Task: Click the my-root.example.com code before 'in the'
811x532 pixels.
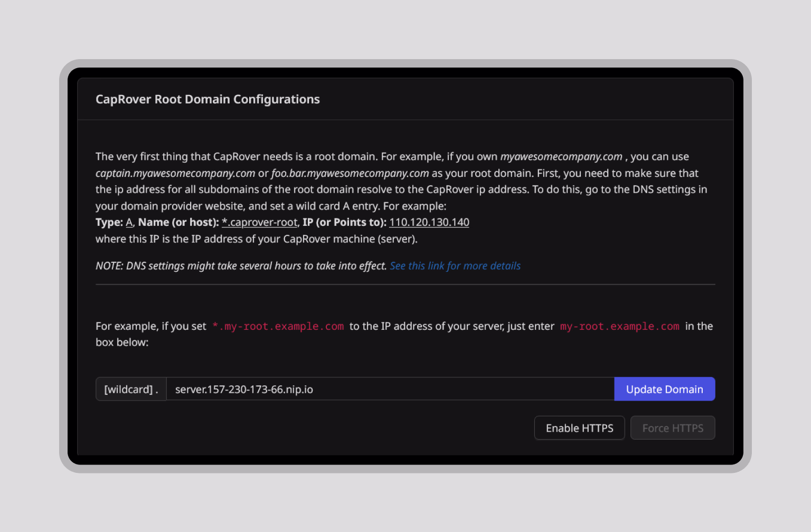Action: tap(619, 326)
